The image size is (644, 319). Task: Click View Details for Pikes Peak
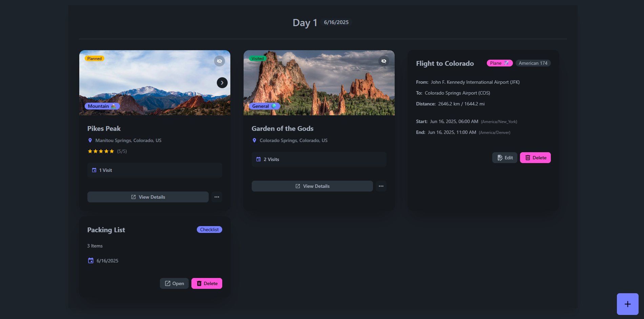tap(148, 197)
